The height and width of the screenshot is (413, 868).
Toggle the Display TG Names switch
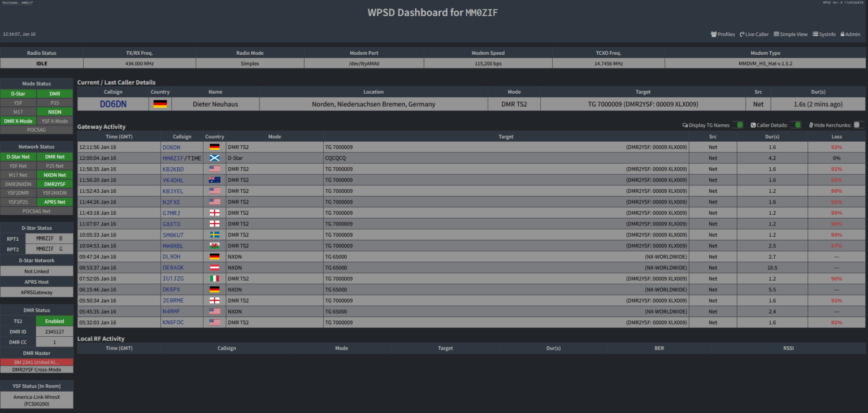click(x=738, y=125)
